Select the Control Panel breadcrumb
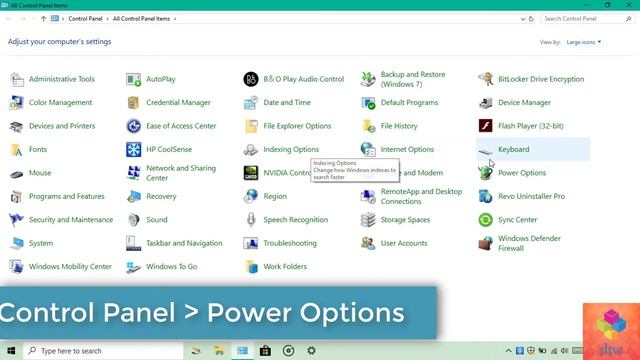Viewport: 640px width, 360px height. [85, 19]
